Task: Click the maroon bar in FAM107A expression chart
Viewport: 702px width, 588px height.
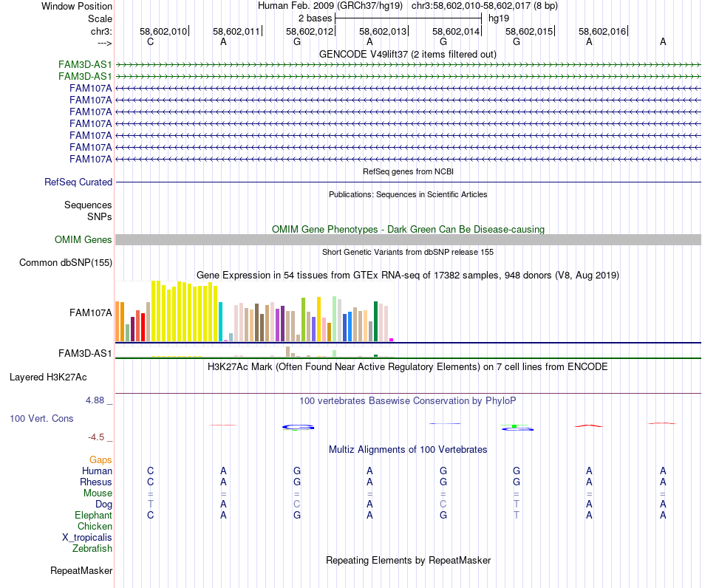Action: click(x=132, y=329)
